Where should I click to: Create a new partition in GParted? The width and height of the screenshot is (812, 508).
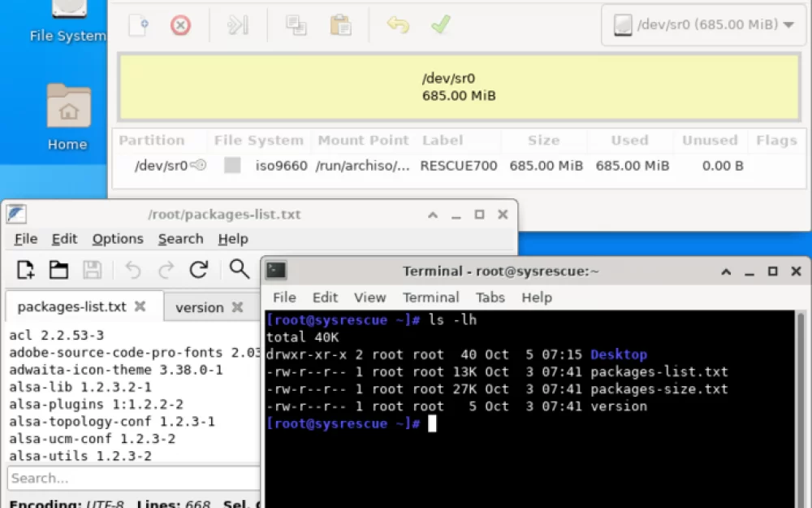[139, 25]
